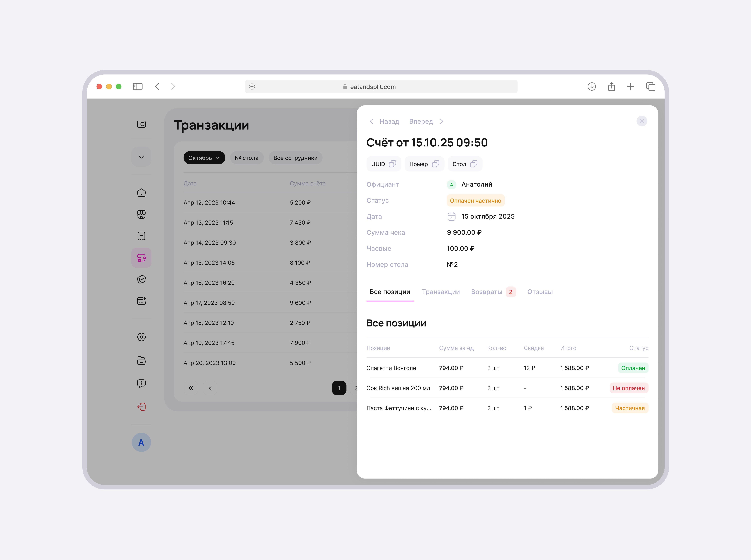Click the Сумма счёта column header
The width and height of the screenshot is (751, 560).
pos(308,183)
